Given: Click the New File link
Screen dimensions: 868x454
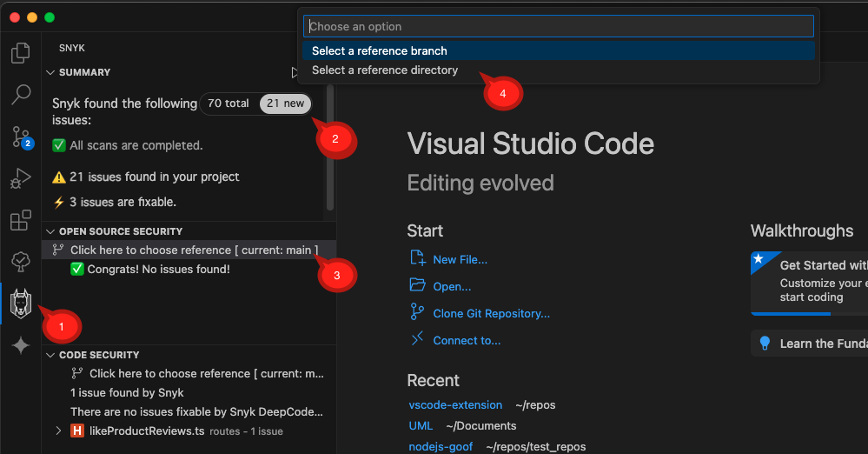Looking at the screenshot, I should (460, 259).
